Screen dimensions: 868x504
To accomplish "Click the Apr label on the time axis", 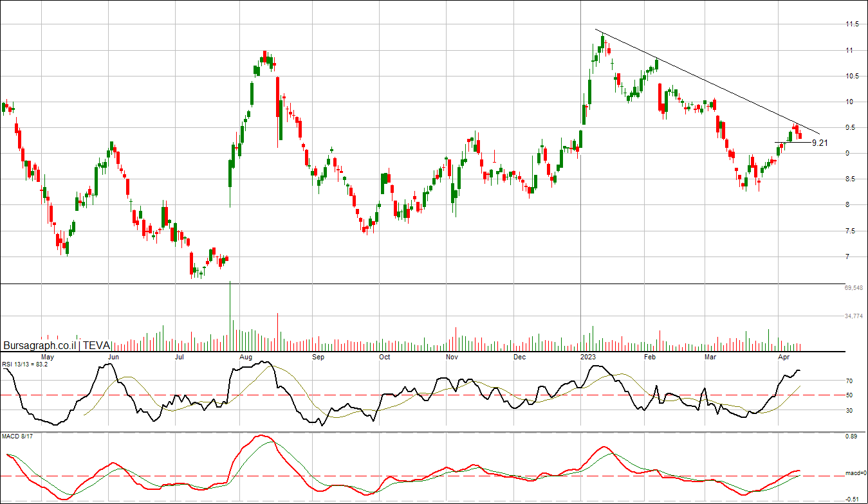I will pyautogui.click(x=784, y=356).
